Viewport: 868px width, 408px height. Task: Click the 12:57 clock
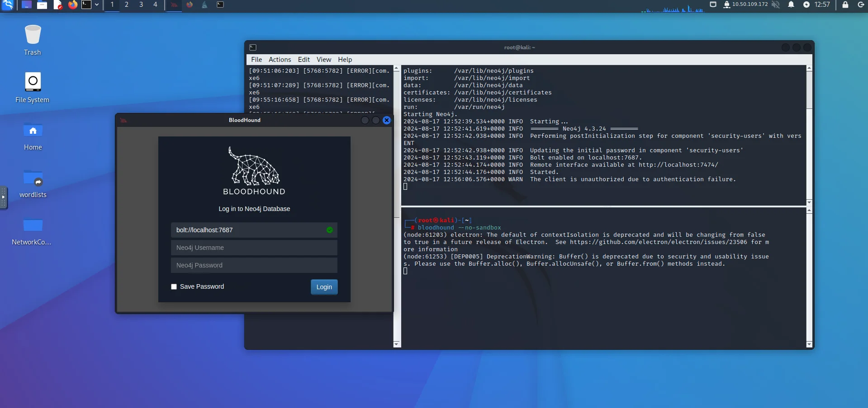[x=822, y=5]
